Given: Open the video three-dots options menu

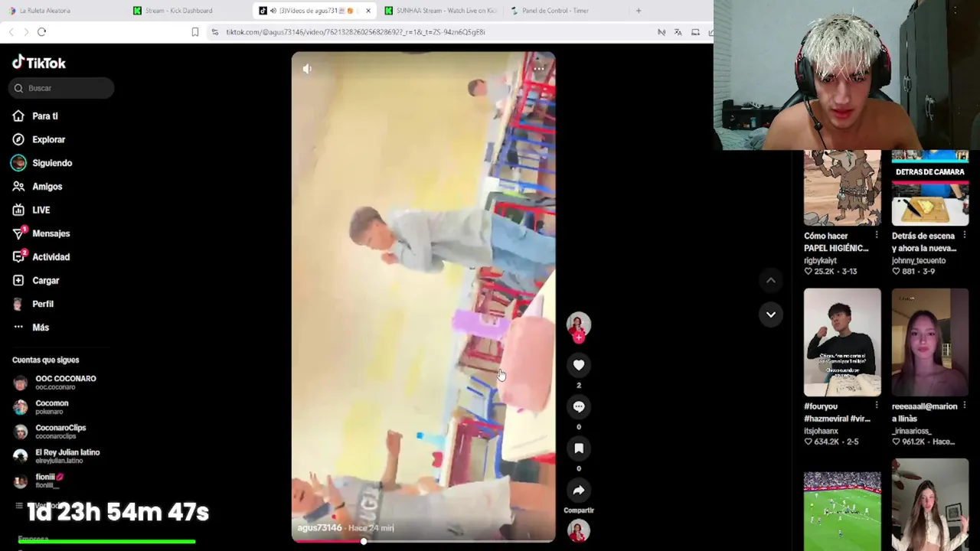Looking at the screenshot, I should click(539, 69).
